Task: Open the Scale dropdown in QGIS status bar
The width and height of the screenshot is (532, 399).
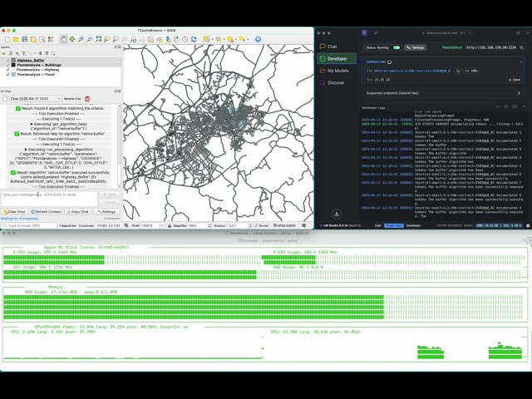Action: point(161,225)
